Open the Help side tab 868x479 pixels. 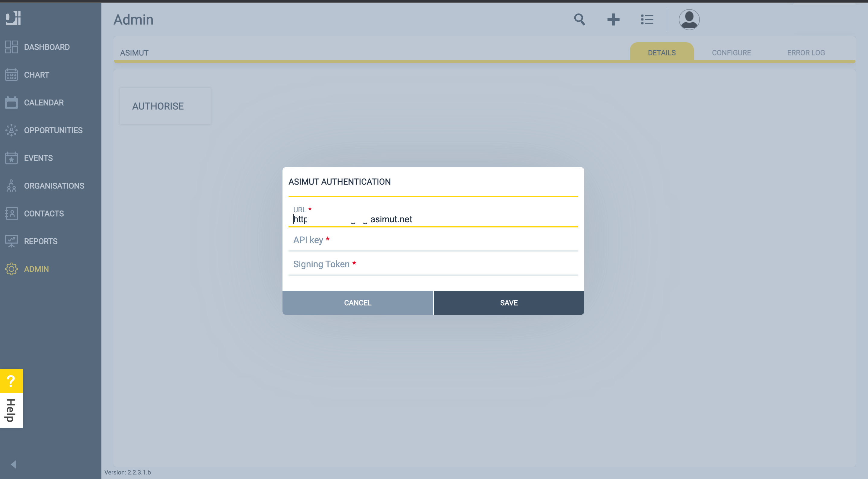[x=11, y=410]
